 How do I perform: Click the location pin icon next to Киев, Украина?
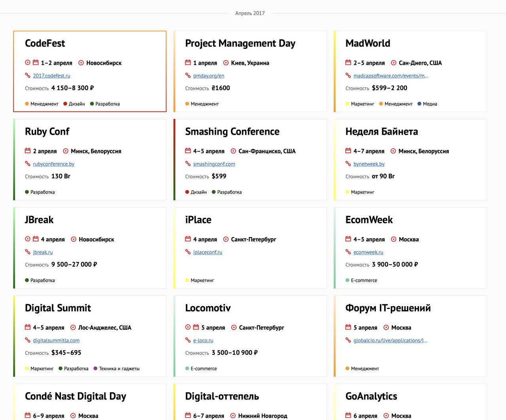226,62
